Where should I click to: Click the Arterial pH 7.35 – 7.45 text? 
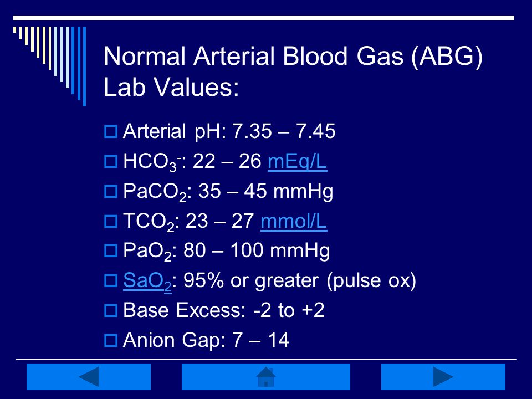click(x=229, y=131)
